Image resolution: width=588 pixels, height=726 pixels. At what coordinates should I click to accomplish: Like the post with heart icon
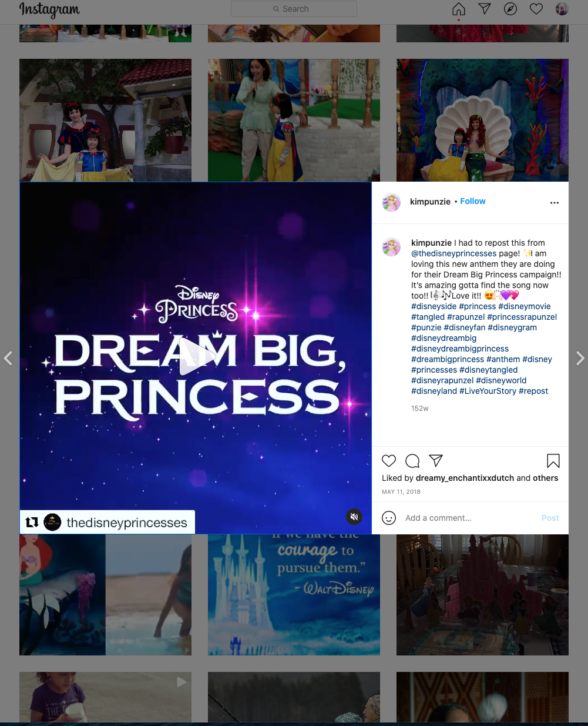[389, 460]
